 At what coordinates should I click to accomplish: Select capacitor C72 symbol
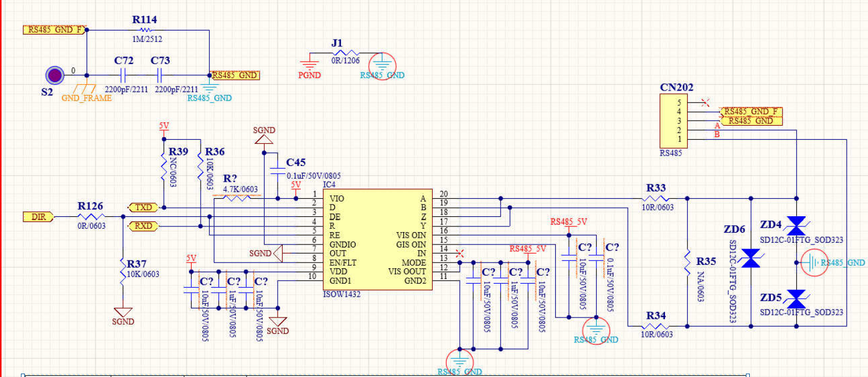click(x=123, y=75)
